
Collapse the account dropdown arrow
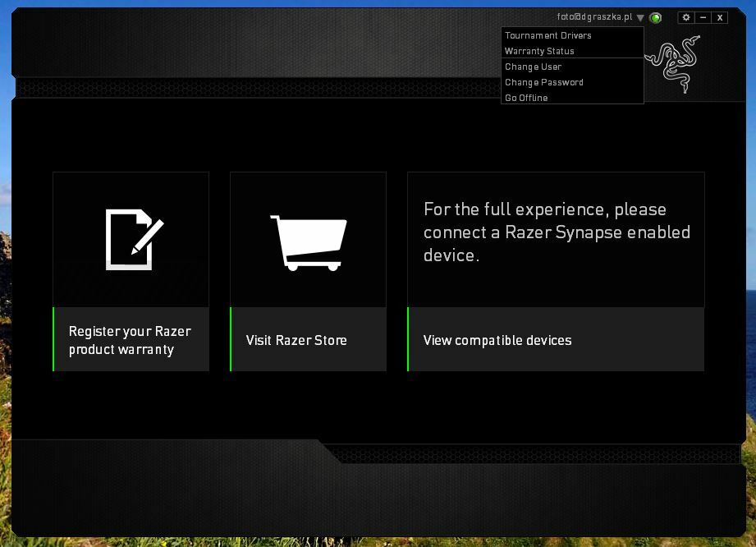pos(640,18)
